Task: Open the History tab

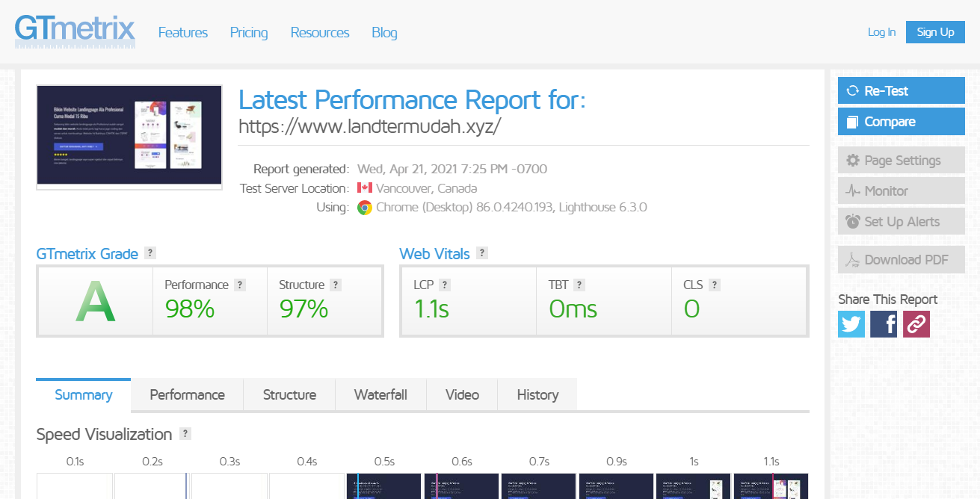Action: [537, 394]
